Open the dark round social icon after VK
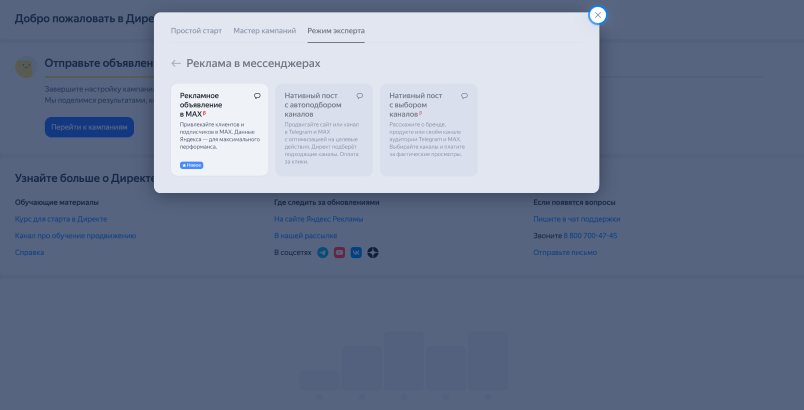This screenshot has width=804, height=410. [x=373, y=253]
